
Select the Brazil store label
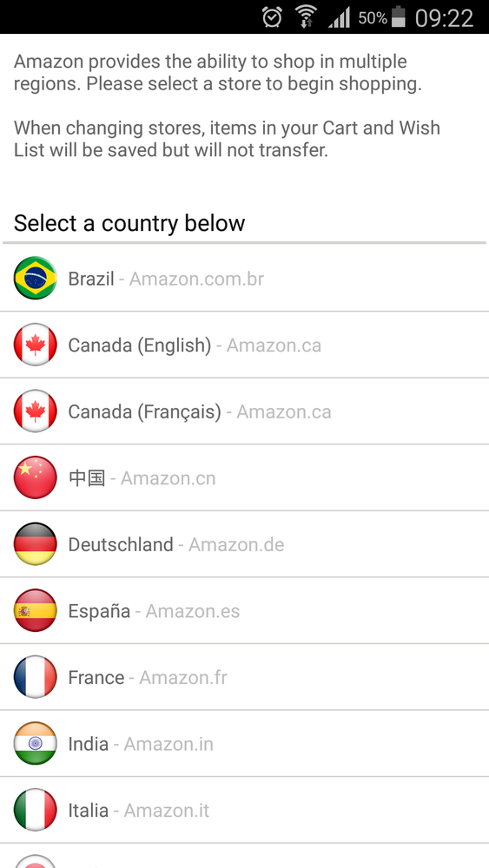pos(91,279)
